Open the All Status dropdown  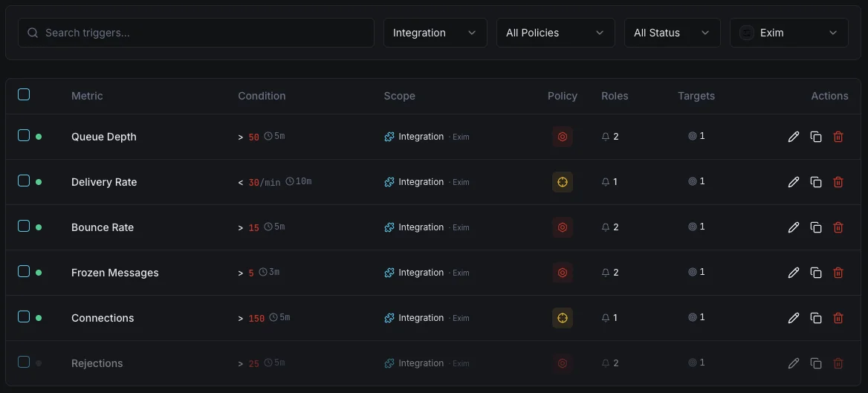pyautogui.click(x=672, y=33)
